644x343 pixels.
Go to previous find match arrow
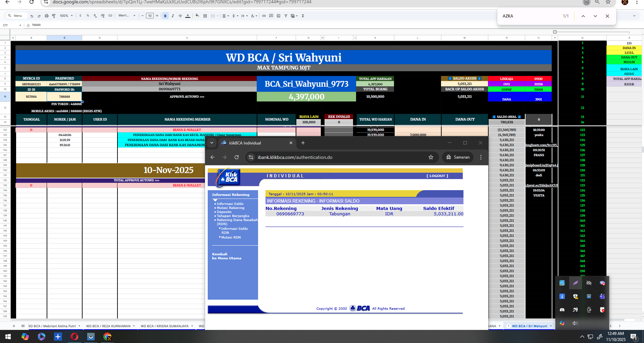(x=583, y=16)
